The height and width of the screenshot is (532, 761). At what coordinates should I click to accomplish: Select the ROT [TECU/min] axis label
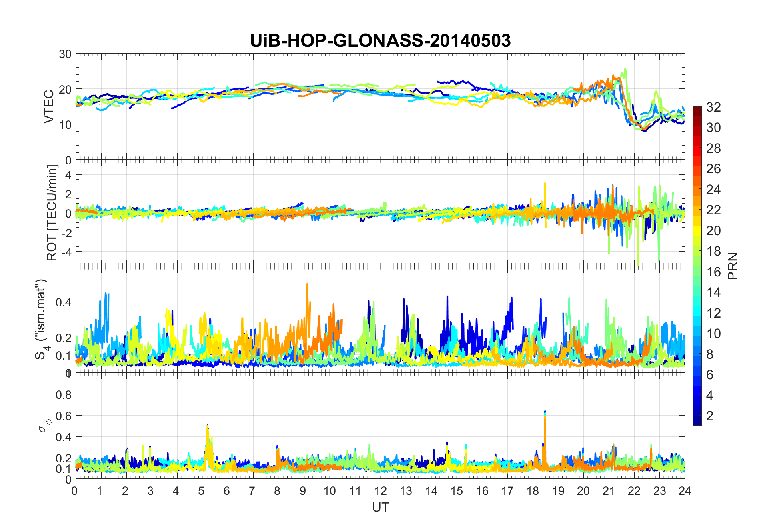point(52,213)
